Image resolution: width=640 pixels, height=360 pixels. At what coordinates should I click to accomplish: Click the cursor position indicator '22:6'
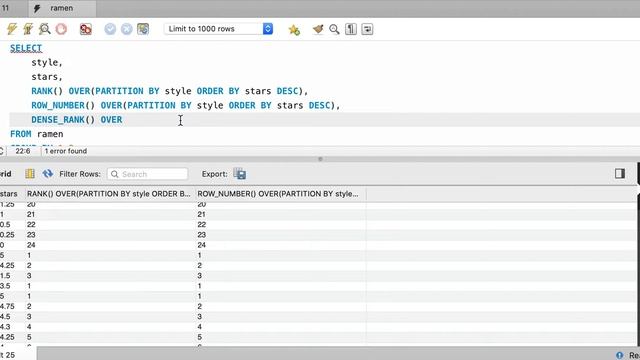pos(23,151)
